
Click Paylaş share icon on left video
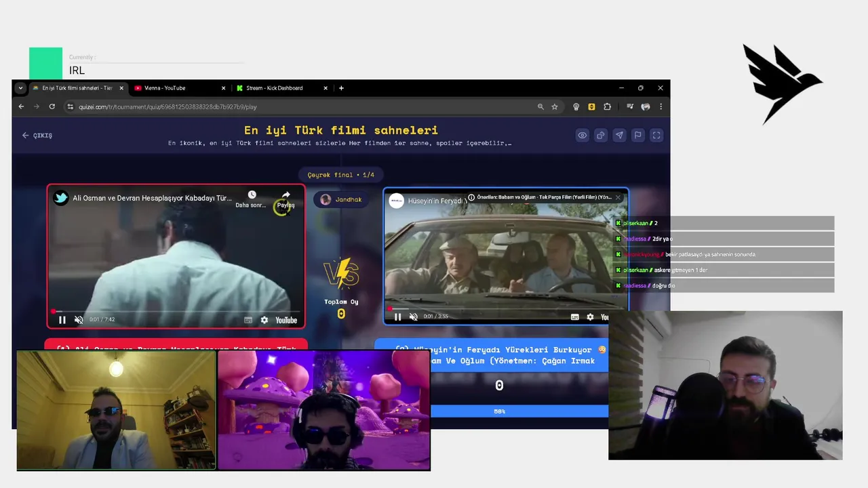coord(285,199)
